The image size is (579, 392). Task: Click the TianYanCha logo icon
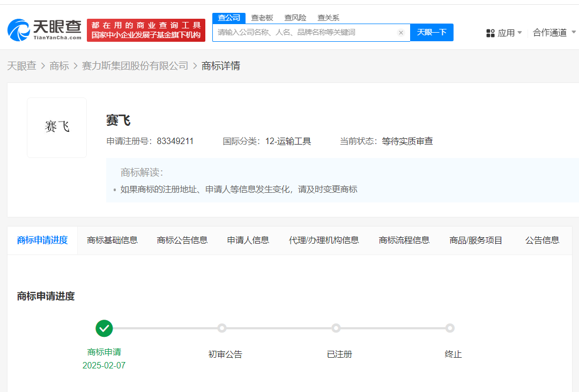point(19,30)
